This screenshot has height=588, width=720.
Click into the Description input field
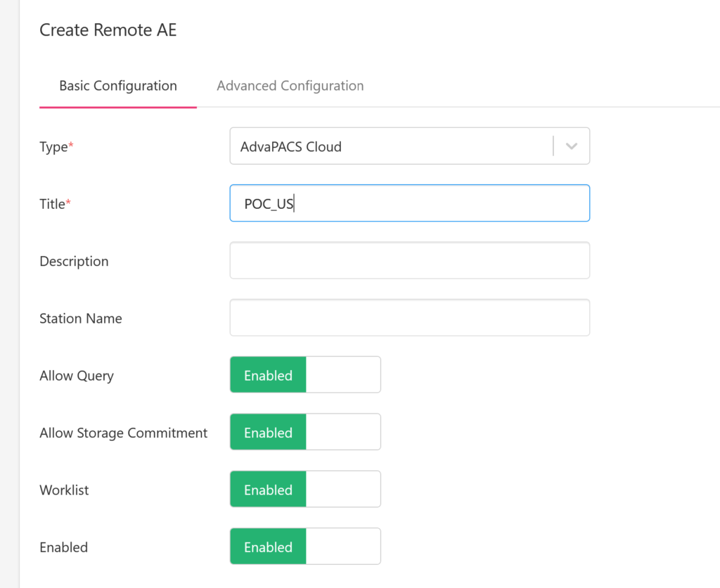click(410, 260)
